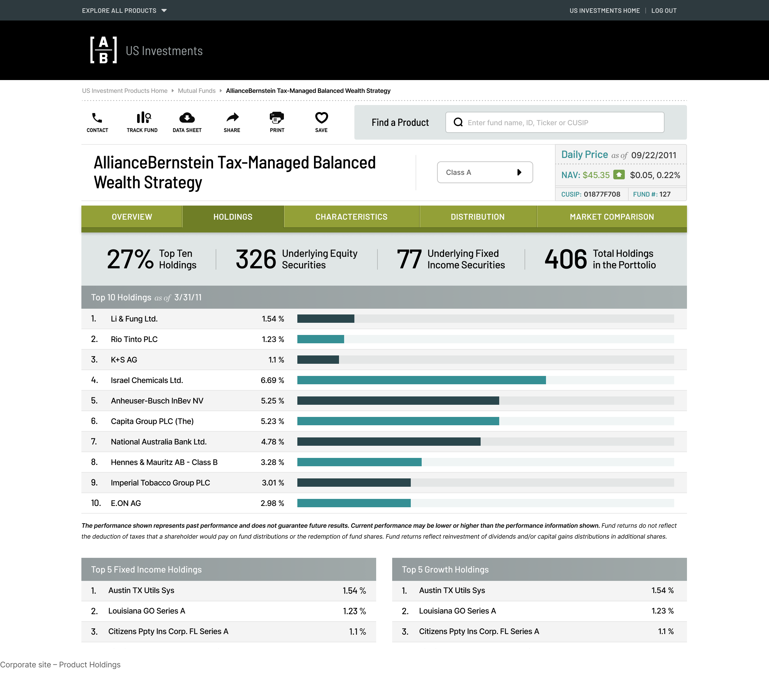Select Austin TX Utils Sys under Fixed Income
The width and height of the screenshot is (769, 700).
pos(141,590)
